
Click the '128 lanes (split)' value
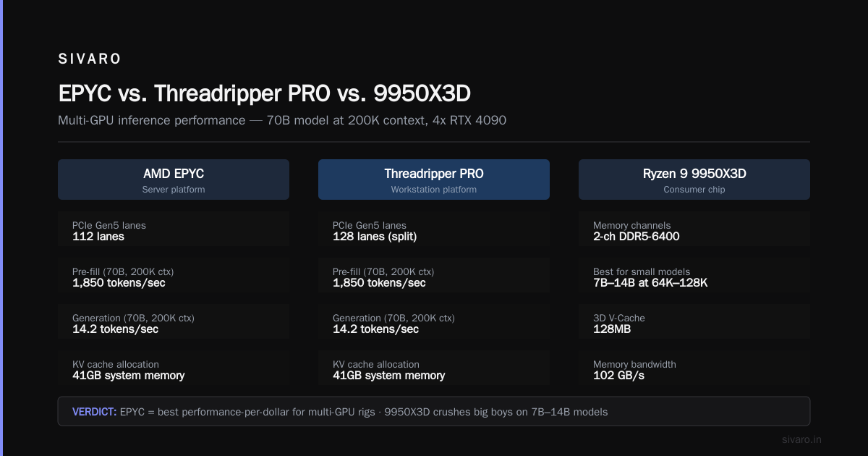(375, 237)
